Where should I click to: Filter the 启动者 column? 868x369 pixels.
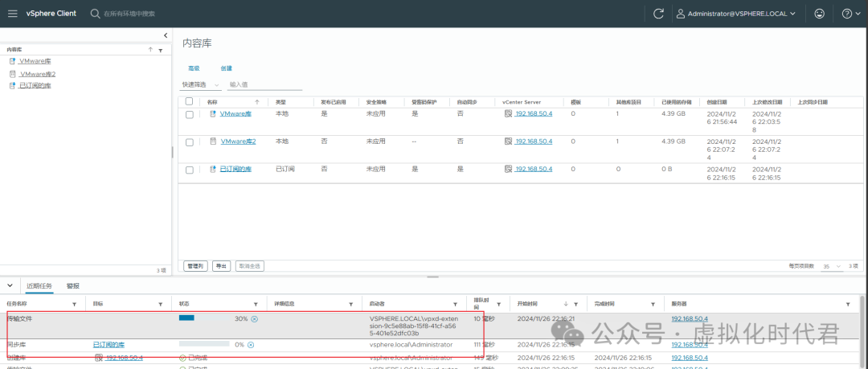tap(455, 304)
